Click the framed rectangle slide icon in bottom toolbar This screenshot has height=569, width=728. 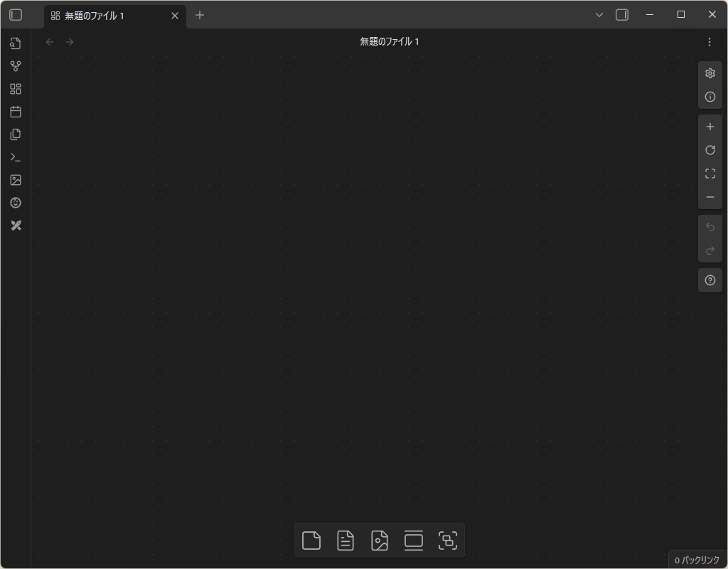[x=414, y=541]
